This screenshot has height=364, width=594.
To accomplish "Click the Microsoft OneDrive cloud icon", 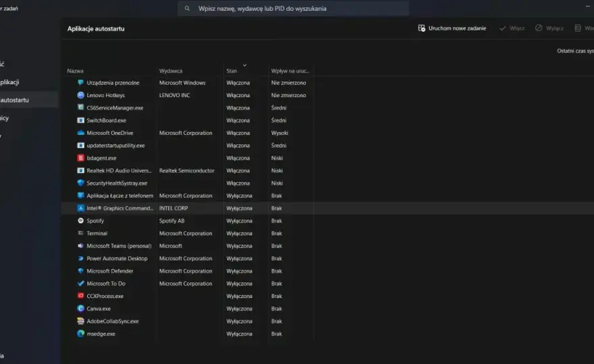I will point(81,133).
